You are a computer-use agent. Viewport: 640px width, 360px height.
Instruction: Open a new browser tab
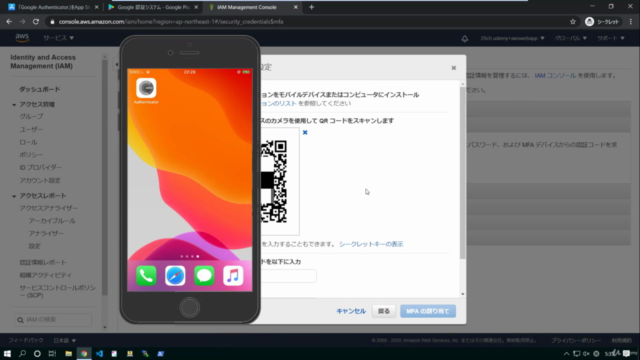tap(311, 7)
